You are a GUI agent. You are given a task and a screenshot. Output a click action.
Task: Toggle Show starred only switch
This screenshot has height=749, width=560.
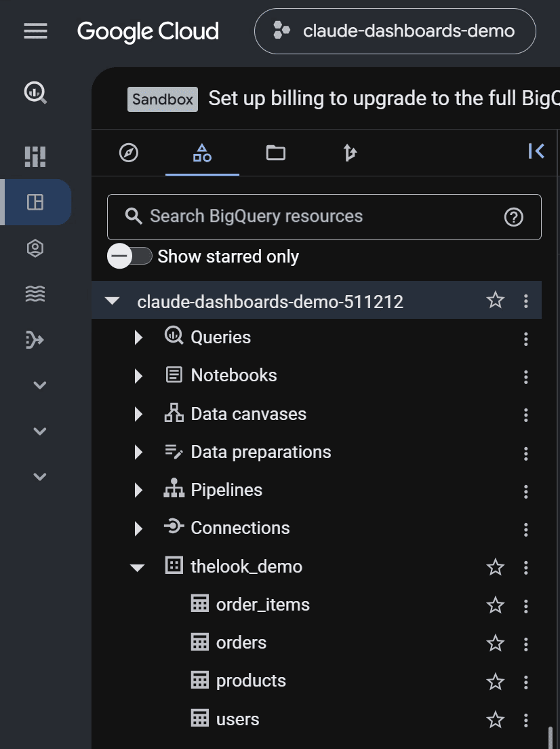tap(129, 256)
